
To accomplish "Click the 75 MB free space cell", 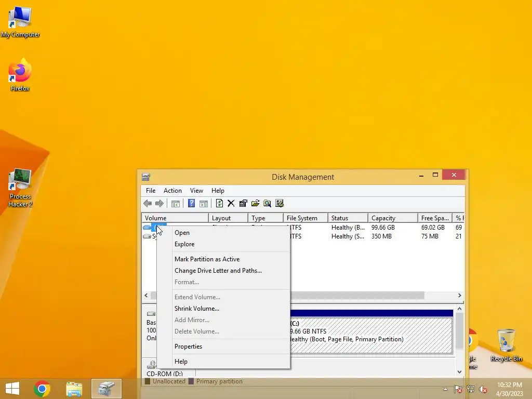I will [x=430, y=236].
